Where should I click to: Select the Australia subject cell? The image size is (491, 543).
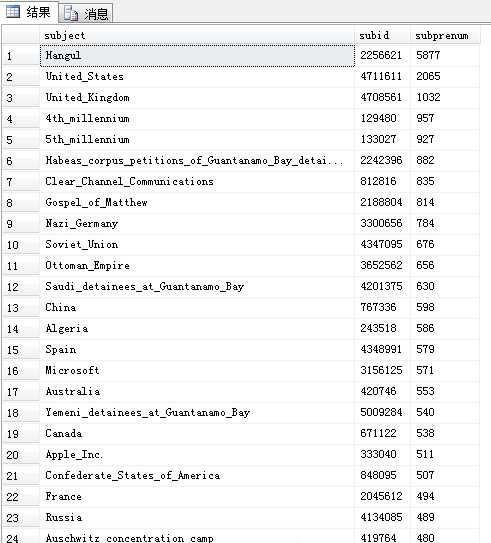click(197, 392)
